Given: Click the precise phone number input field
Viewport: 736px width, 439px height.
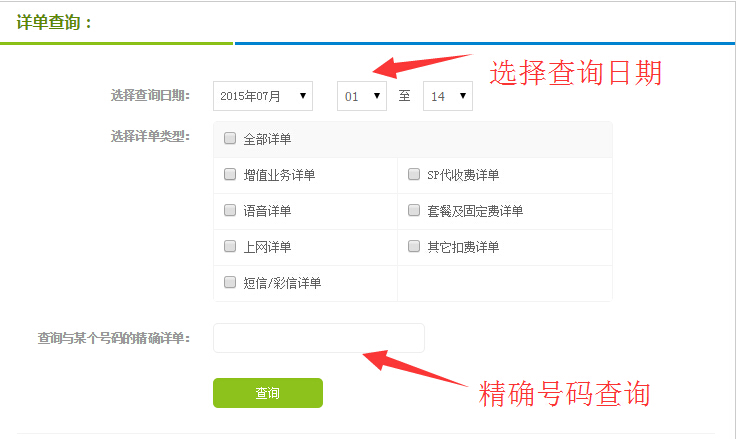Looking at the screenshot, I should pyautogui.click(x=319, y=338).
